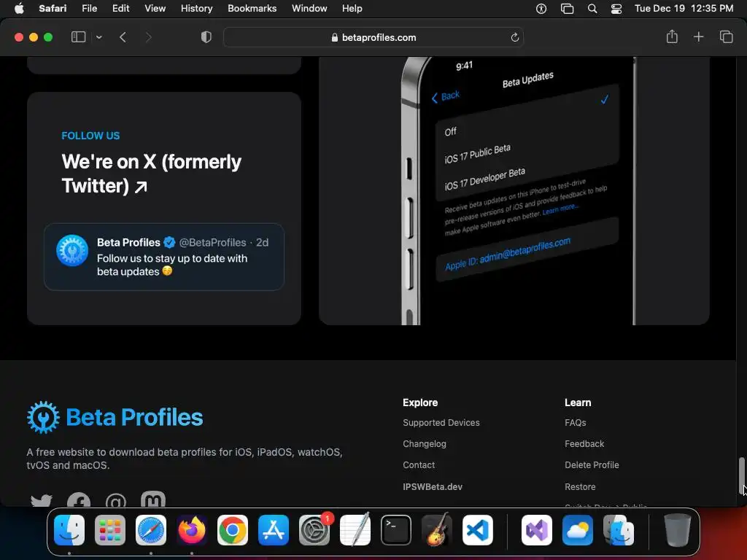Open Visual Studio Code from the Dock
Viewport: 747px width, 560px height.
click(x=478, y=530)
